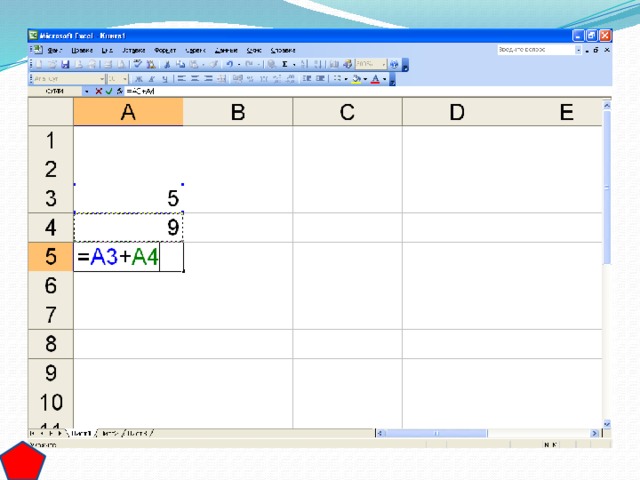
Task: Open the font name dropdown
Action: tap(101, 78)
